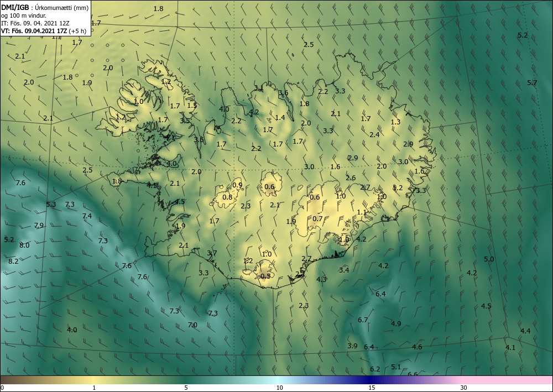Select the colour scale tick label 15

[372, 388]
